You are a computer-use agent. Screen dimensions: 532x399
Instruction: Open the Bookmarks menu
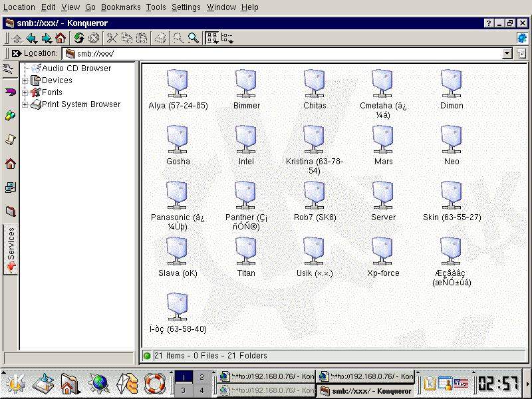120,7
